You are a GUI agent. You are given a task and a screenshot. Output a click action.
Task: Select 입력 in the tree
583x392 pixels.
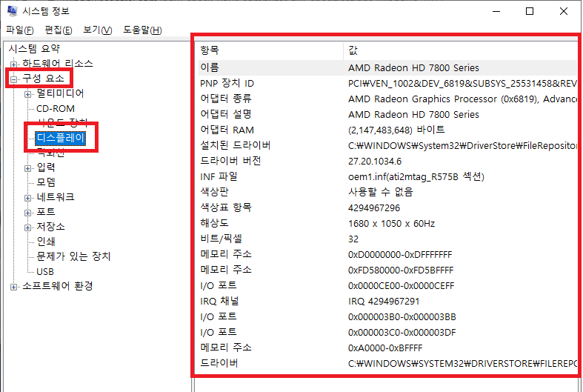(x=46, y=167)
